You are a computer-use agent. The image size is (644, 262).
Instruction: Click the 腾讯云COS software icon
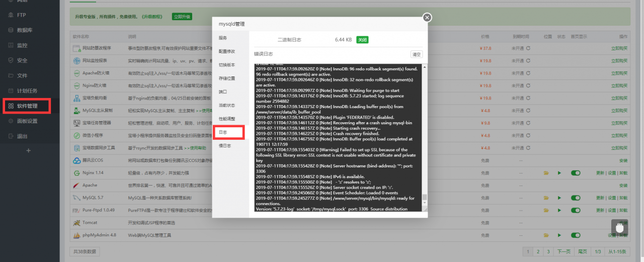[76, 160]
